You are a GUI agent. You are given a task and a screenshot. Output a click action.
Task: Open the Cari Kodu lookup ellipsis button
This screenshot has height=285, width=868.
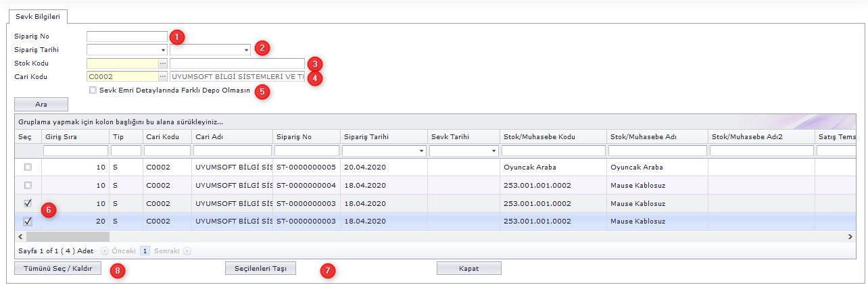click(x=163, y=77)
